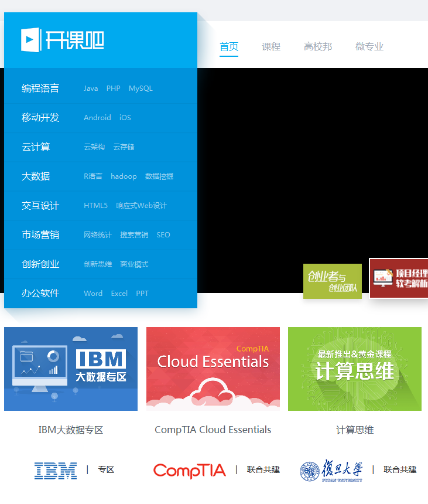Select the 市场营销 category
This screenshot has width=428, height=504.
pyautogui.click(x=40, y=234)
